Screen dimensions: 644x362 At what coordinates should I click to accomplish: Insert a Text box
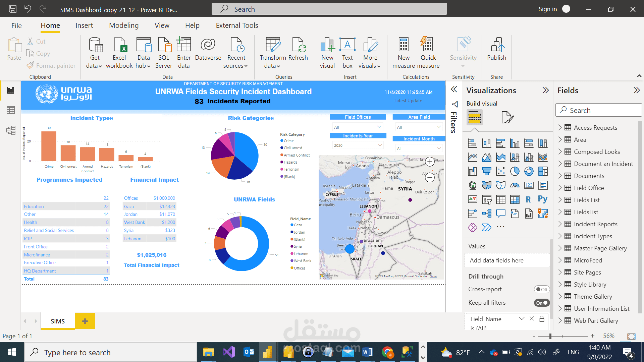tap(347, 53)
